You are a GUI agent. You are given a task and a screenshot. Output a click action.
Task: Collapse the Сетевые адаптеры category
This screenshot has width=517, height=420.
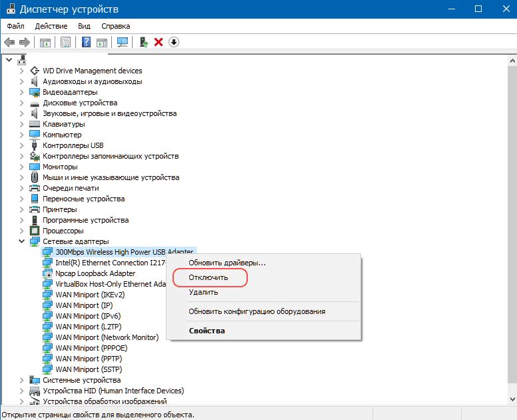click(22, 241)
